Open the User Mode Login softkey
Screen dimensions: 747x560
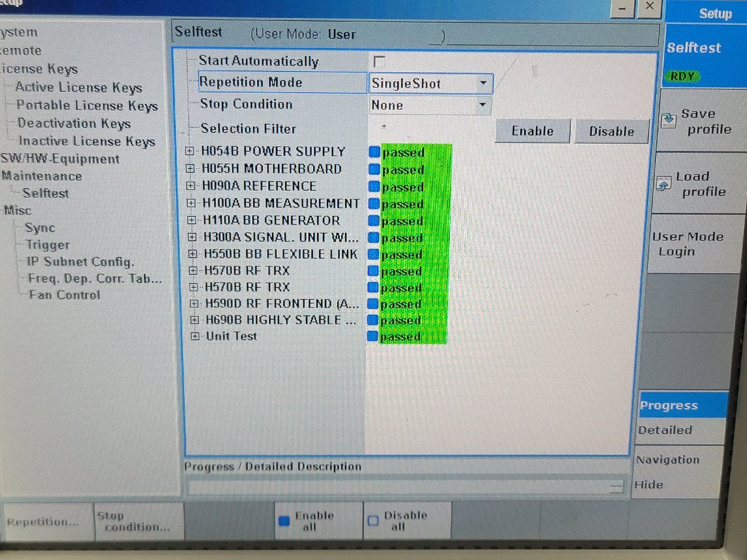tap(696, 244)
